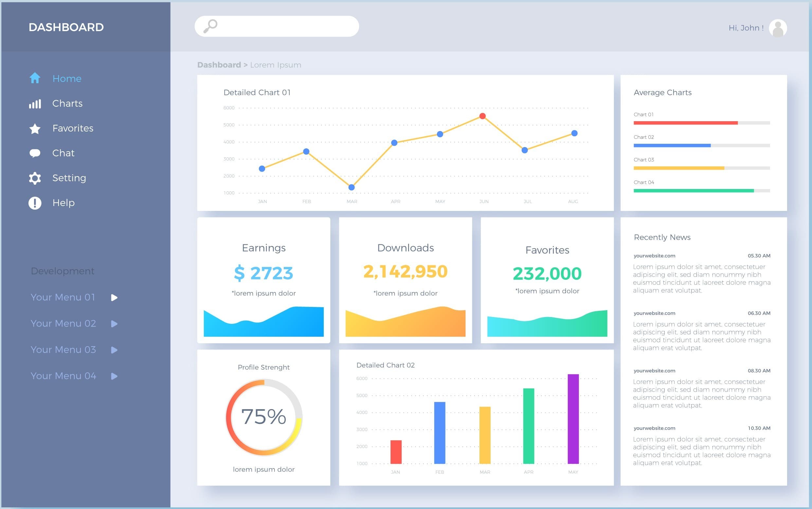
Task: Open the user avatar profile icon
Action: (x=778, y=28)
